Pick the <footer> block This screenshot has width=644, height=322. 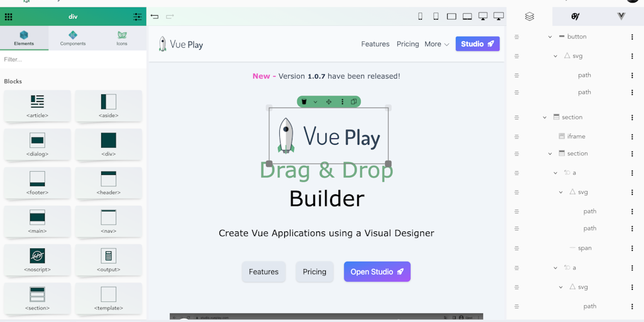click(37, 183)
